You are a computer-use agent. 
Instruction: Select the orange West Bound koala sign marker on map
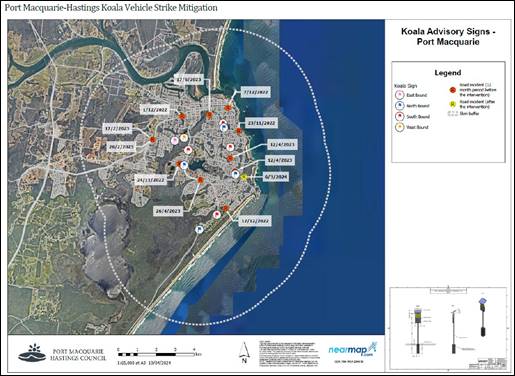184,138
